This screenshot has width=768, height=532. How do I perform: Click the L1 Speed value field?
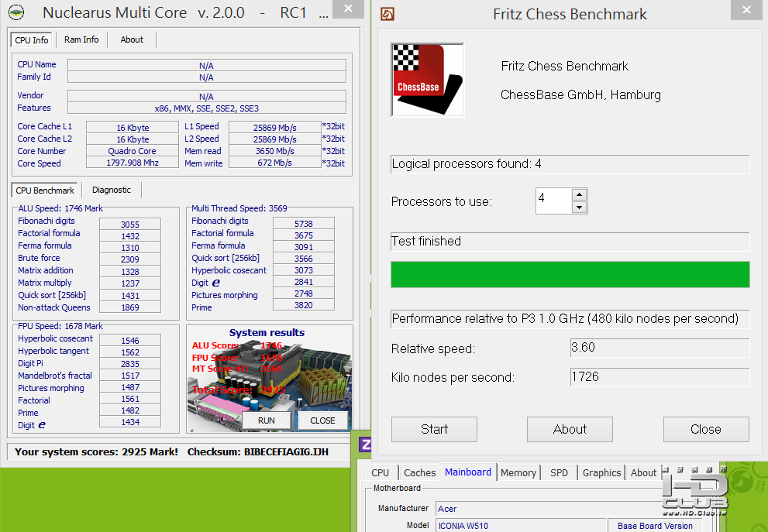coord(275,127)
